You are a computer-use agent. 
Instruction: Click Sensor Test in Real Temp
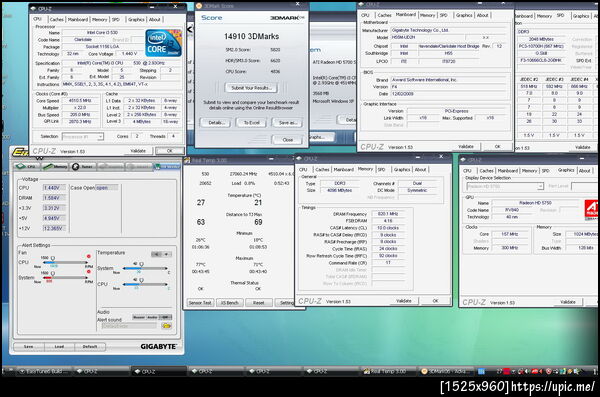point(200,303)
